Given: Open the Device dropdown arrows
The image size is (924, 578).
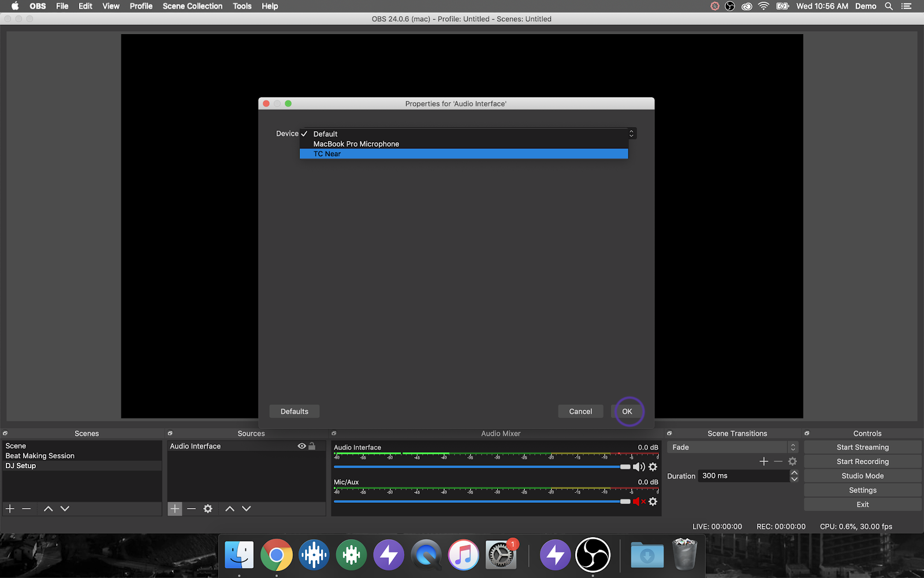Looking at the screenshot, I should click(x=631, y=134).
